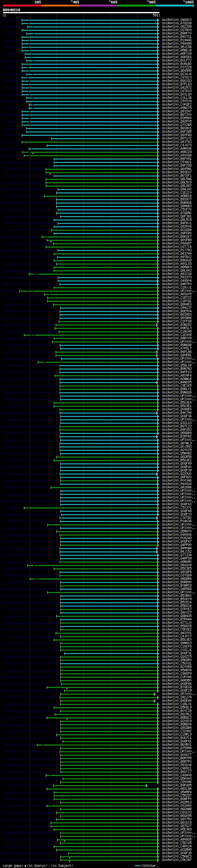Select hit label UniRef100_B6T3Y0
Viewport: 197px width, 868px height.
(x=177, y=115)
